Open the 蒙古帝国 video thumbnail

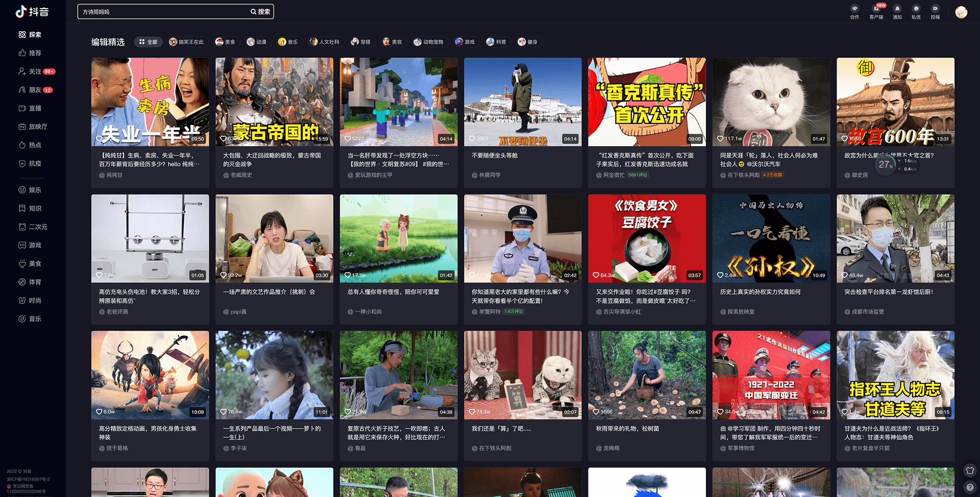coord(274,102)
